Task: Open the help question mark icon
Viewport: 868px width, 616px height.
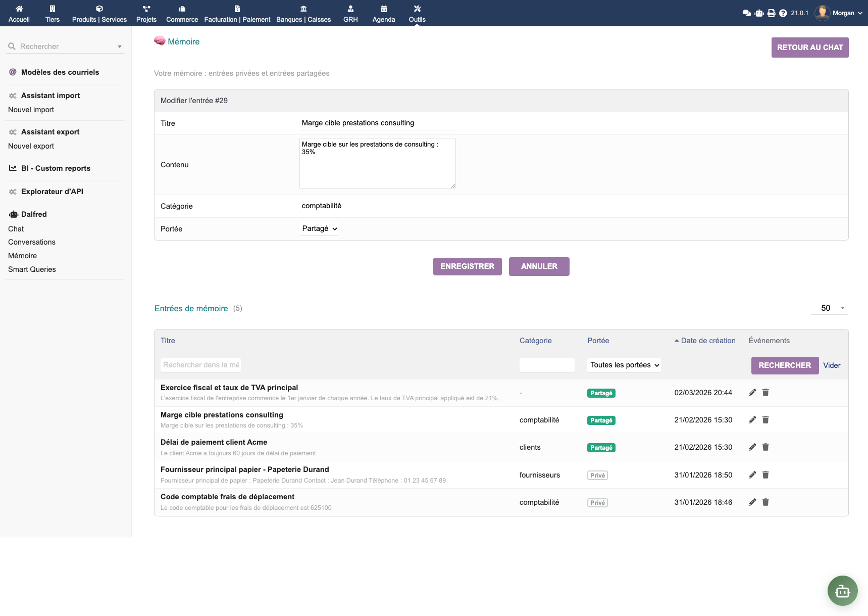Action: click(x=783, y=13)
